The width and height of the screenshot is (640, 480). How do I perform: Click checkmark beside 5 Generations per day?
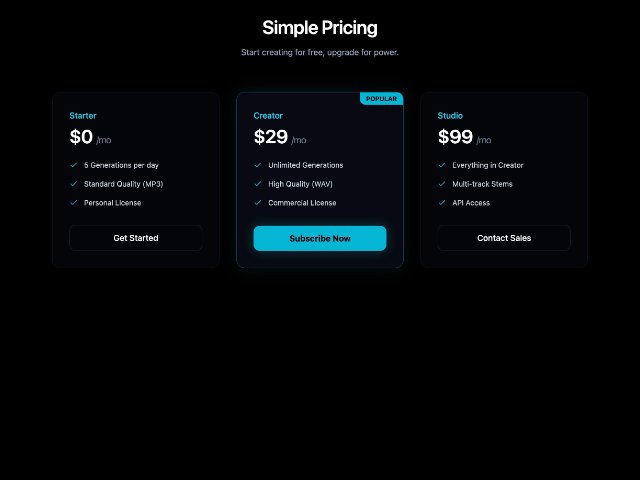74,165
